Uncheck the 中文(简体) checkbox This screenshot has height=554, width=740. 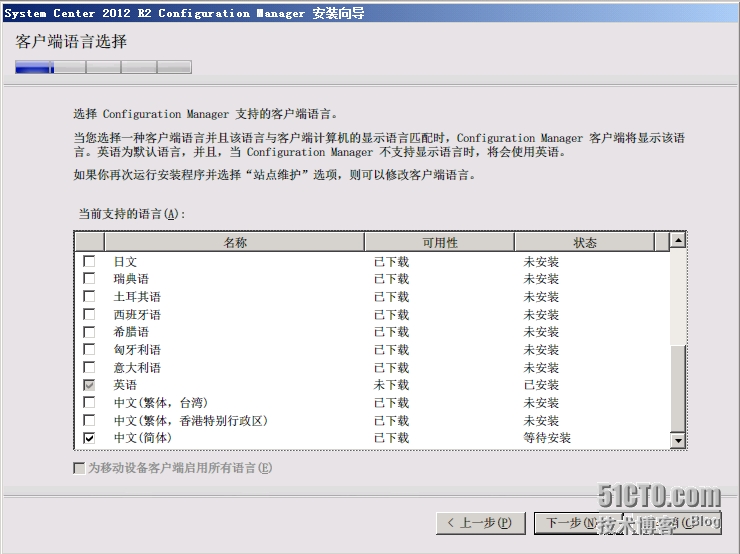(x=89, y=438)
